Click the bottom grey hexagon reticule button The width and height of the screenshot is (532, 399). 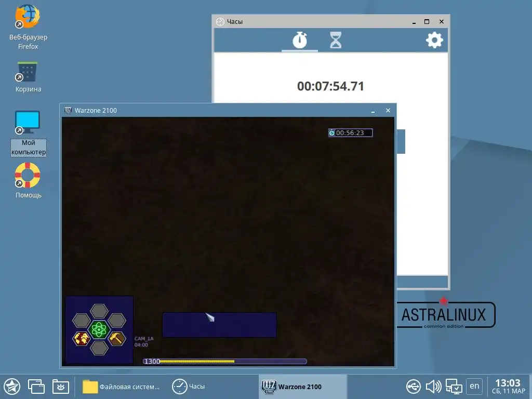[99, 348]
